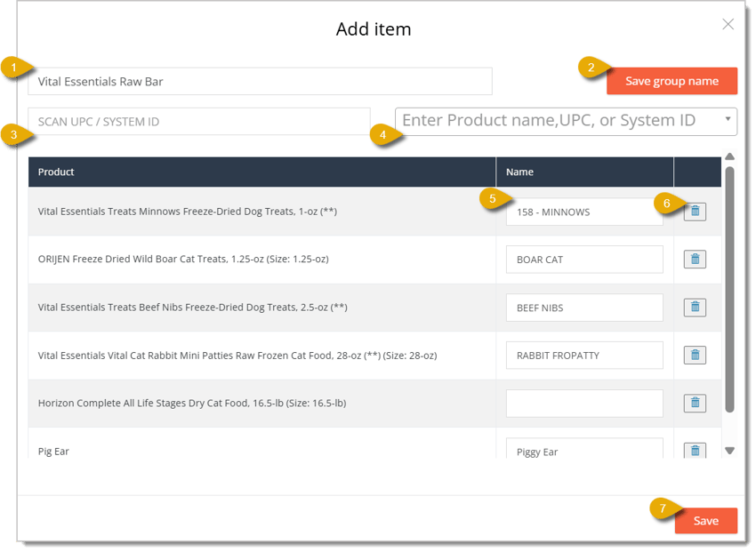
Task: Select the ORIJEN Wild Boar Cat Treats text
Action: 183,260
